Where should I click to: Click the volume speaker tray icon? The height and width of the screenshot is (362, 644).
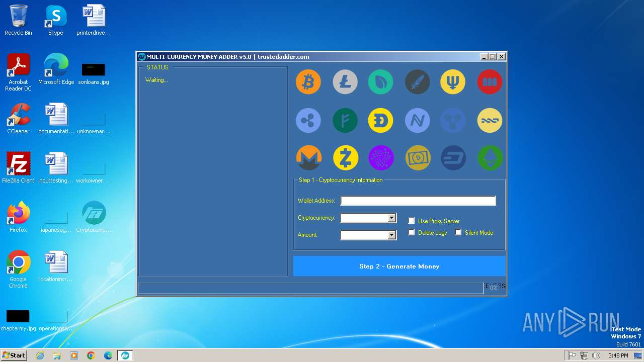pos(596,355)
